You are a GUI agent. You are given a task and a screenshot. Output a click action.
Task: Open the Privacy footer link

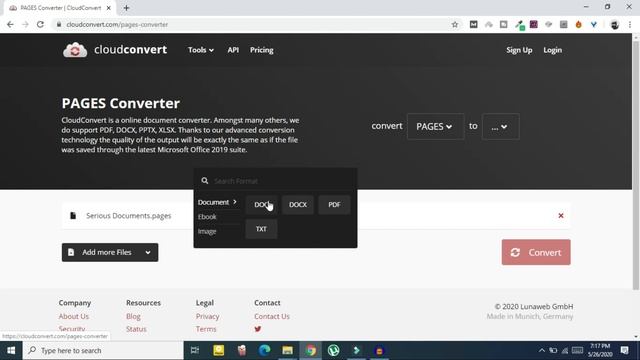207,316
